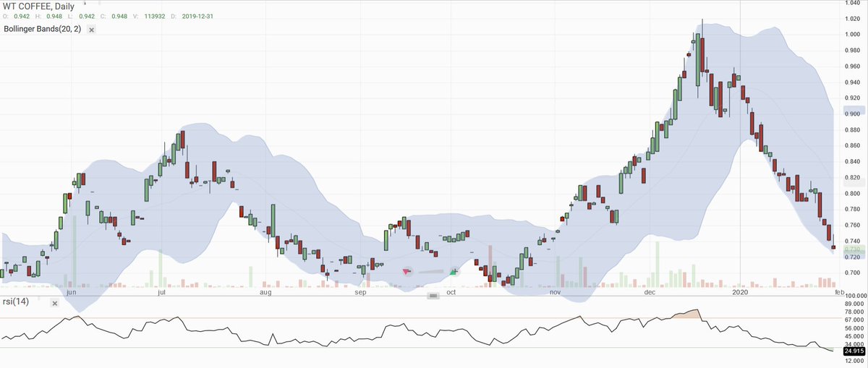Click the 67.000 RSI axis label
This screenshot has width=868, height=368.
click(854, 319)
